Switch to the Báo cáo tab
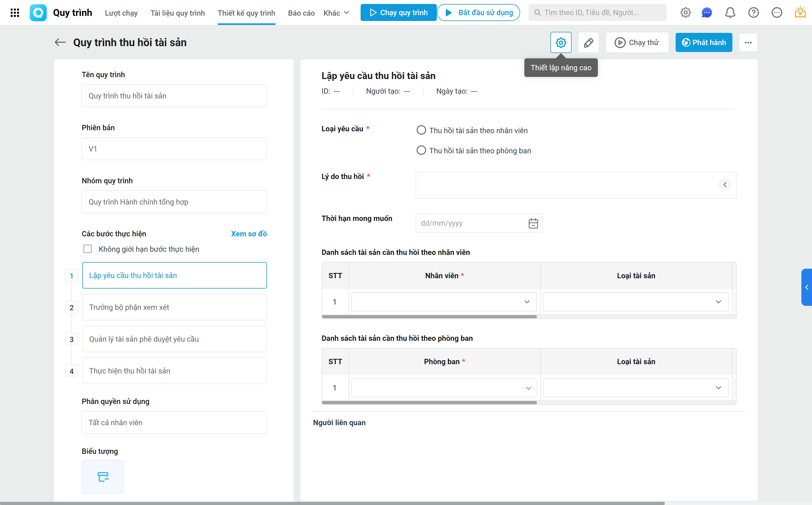 pos(301,13)
